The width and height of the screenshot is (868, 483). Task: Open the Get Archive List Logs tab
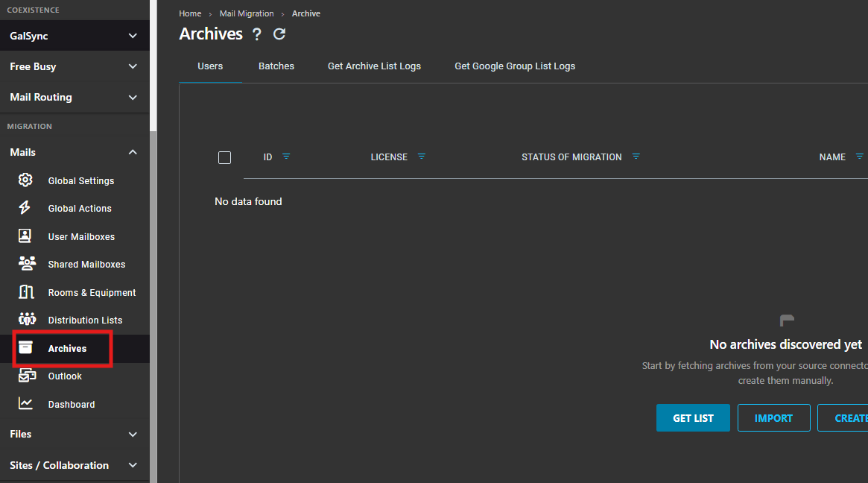coord(374,66)
